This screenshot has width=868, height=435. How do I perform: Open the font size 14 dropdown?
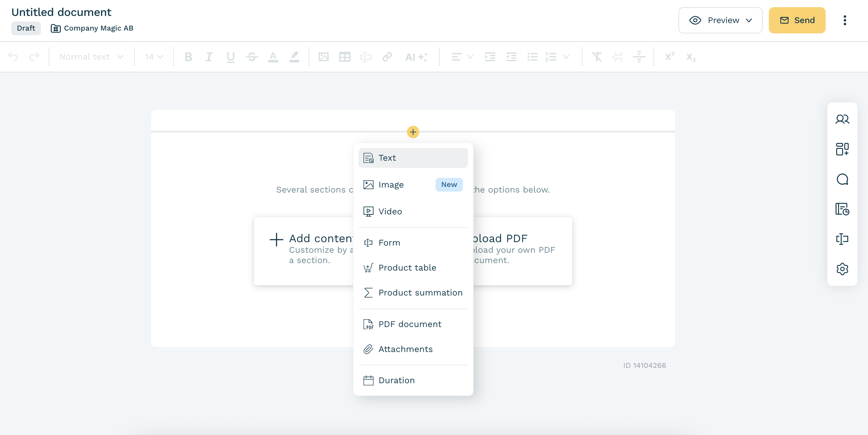click(x=154, y=57)
